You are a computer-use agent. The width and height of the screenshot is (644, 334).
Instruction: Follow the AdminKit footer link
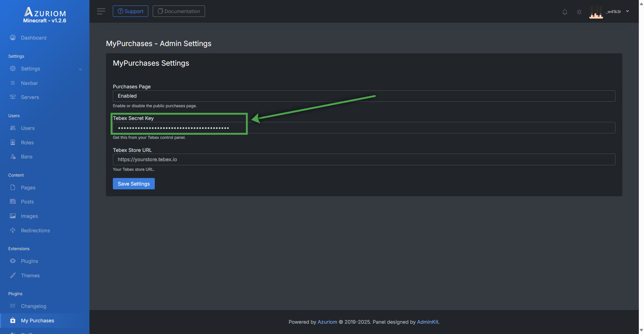point(427,322)
